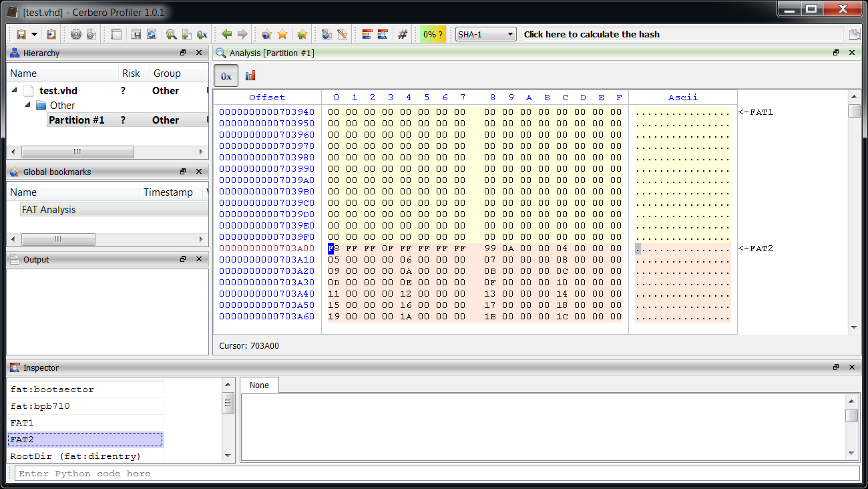Image resolution: width=868 pixels, height=489 pixels.
Task: Open the SHA-1 hash algorithm dropdown
Action: pyautogui.click(x=485, y=34)
